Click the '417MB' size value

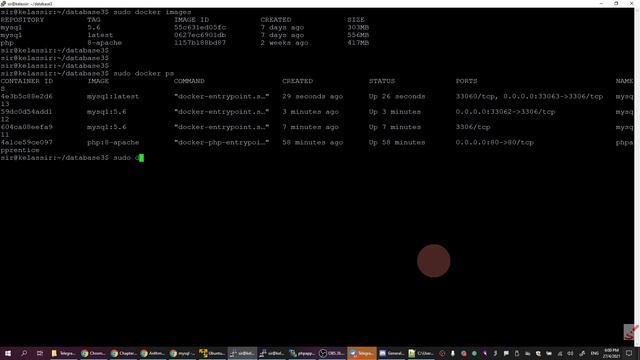click(x=358, y=43)
